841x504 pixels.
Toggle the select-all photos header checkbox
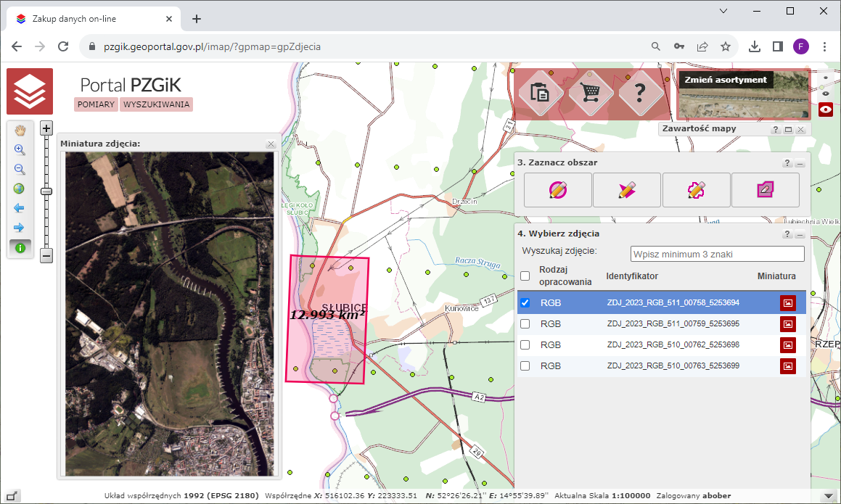click(525, 276)
